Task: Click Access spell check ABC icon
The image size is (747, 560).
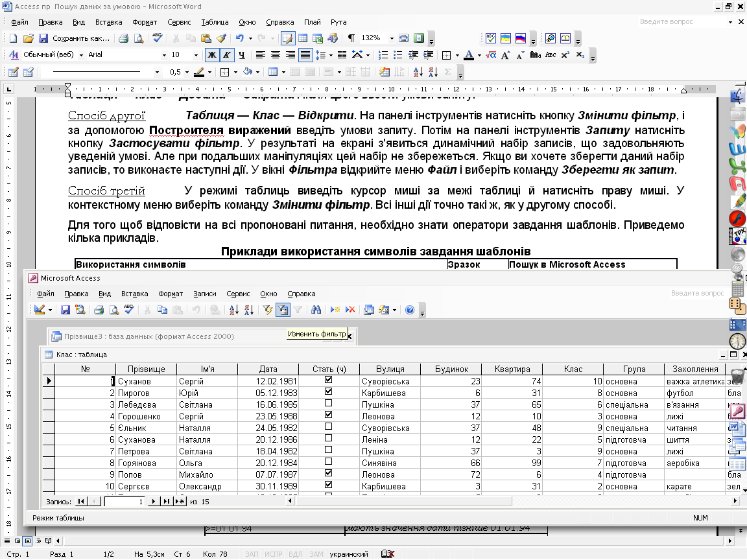Action: click(x=129, y=310)
